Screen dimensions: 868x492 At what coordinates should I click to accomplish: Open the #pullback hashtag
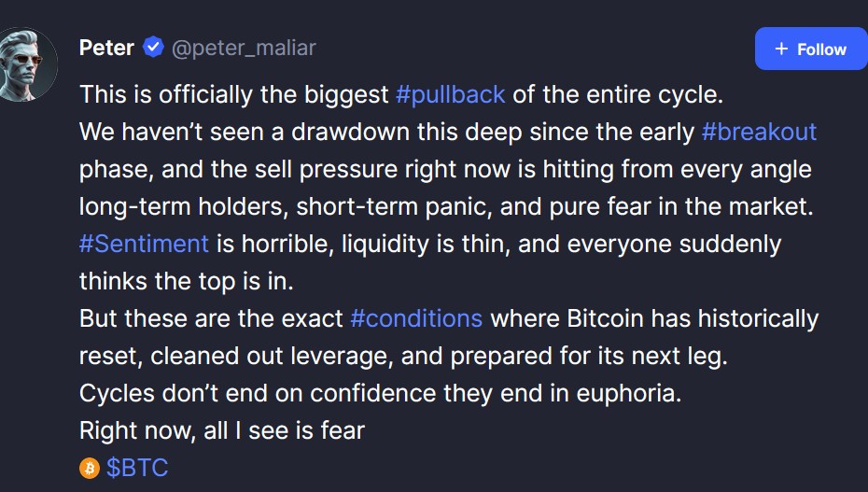pyautogui.click(x=450, y=94)
